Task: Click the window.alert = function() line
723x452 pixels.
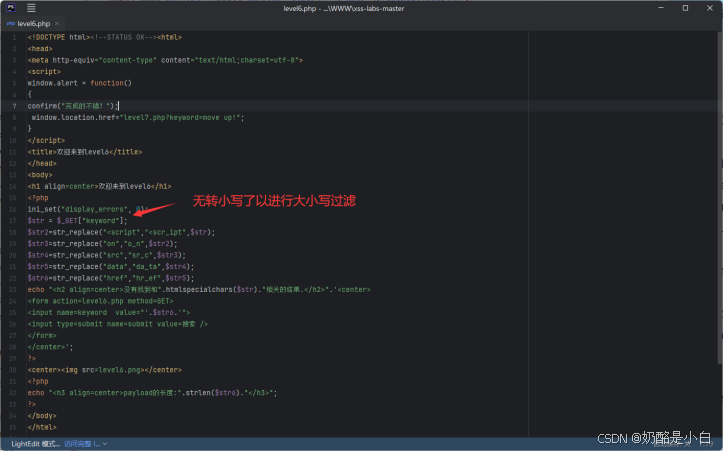Action: 79,83
